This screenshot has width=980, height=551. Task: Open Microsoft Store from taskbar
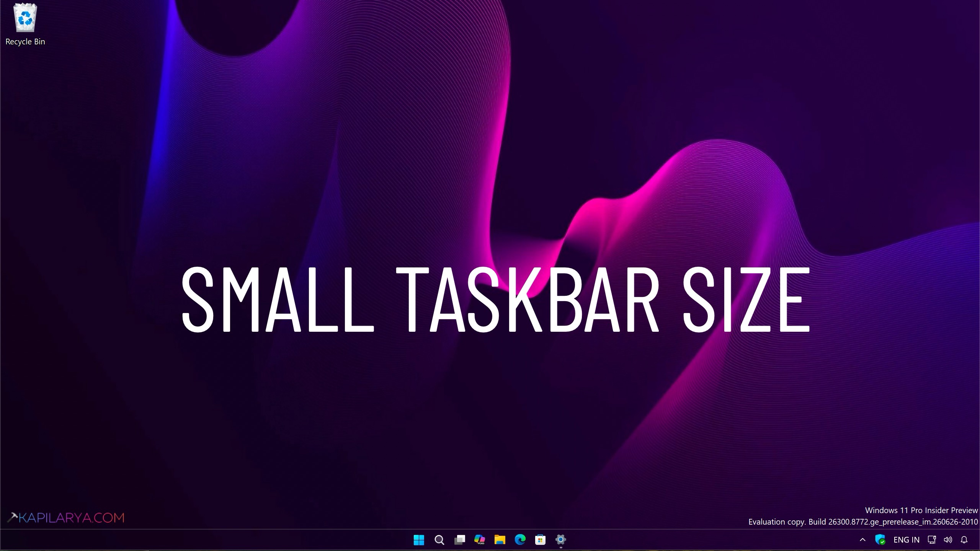(540, 540)
